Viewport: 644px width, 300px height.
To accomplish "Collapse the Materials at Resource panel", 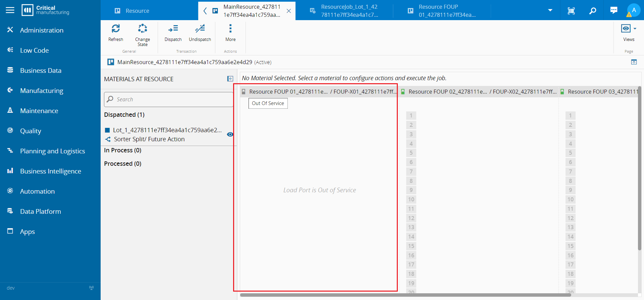I will pyautogui.click(x=230, y=79).
